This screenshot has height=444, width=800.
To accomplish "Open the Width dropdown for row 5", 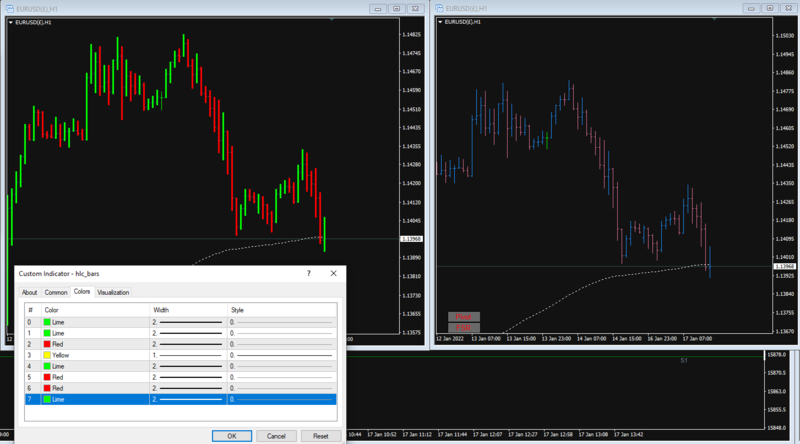I will pos(188,377).
